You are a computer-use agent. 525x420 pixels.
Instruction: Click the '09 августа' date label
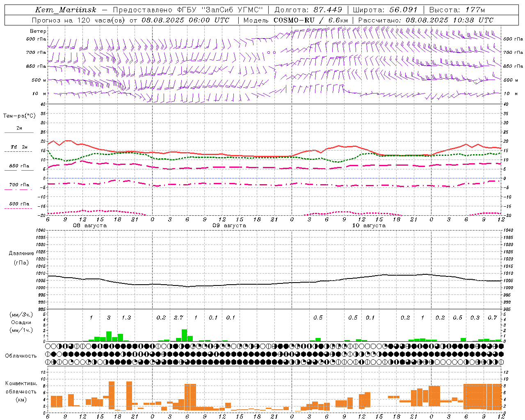pos(229,226)
